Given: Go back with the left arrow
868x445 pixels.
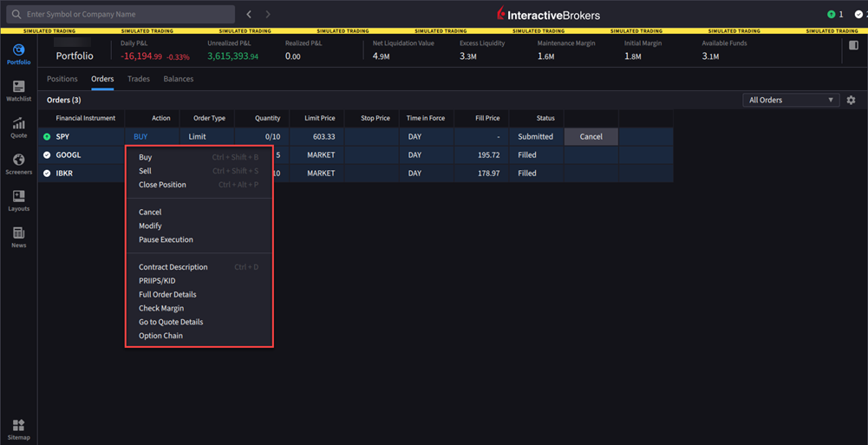Looking at the screenshot, I should tap(249, 15).
